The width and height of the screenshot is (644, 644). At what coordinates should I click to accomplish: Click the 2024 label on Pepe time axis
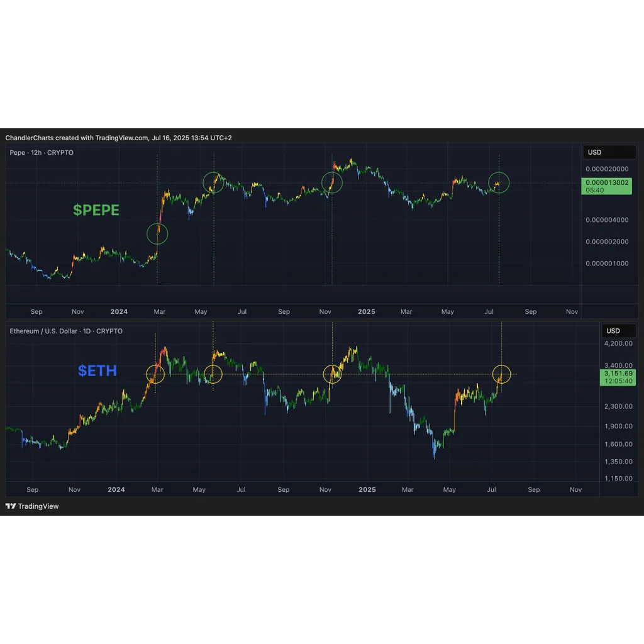(119, 311)
